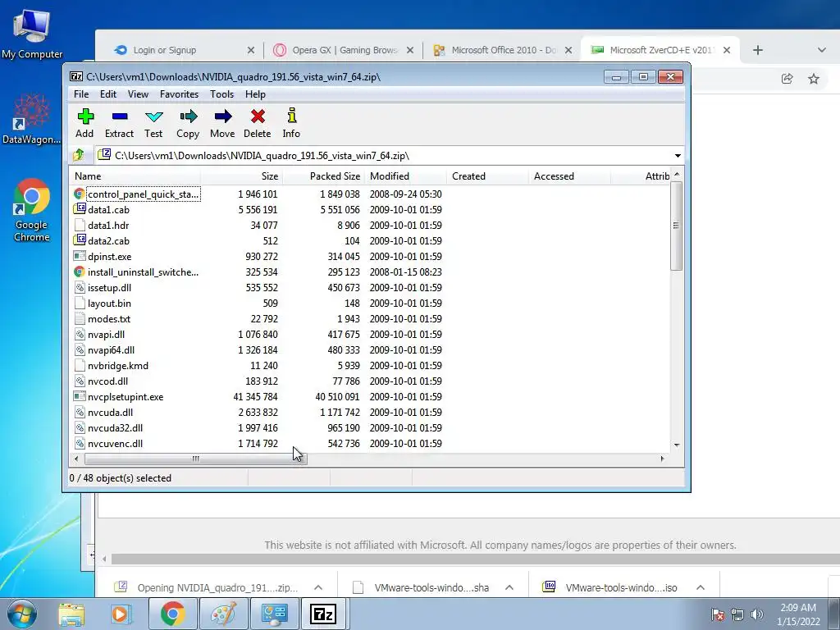Sort by Packed Size column header
Image resolution: width=840 pixels, height=630 pixels.
click(323, 176)
